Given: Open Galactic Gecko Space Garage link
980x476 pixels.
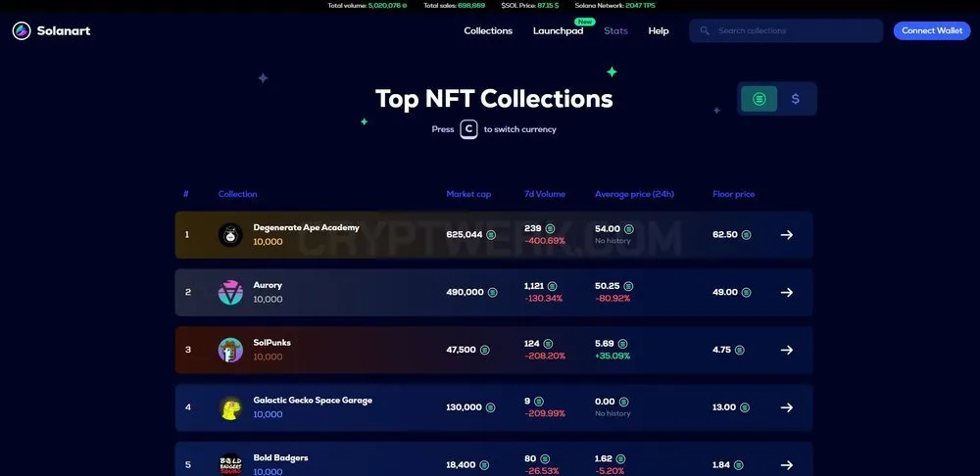Looking at the screenshot, I should pyautogui.click(x=313, y=400).
